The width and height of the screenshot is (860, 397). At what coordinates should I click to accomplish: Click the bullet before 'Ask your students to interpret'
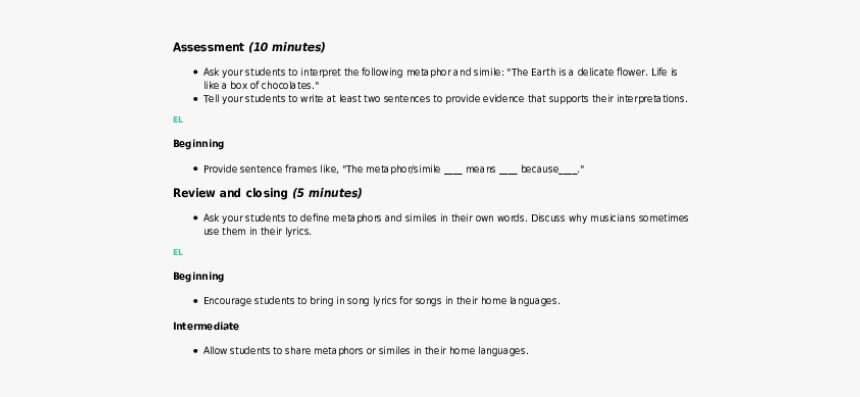[x=196, y=72]
